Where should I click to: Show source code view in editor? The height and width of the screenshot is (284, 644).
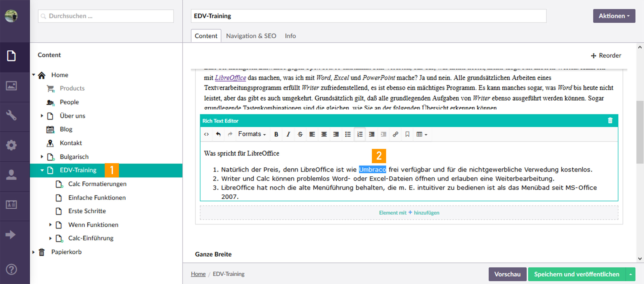(206, 134)
